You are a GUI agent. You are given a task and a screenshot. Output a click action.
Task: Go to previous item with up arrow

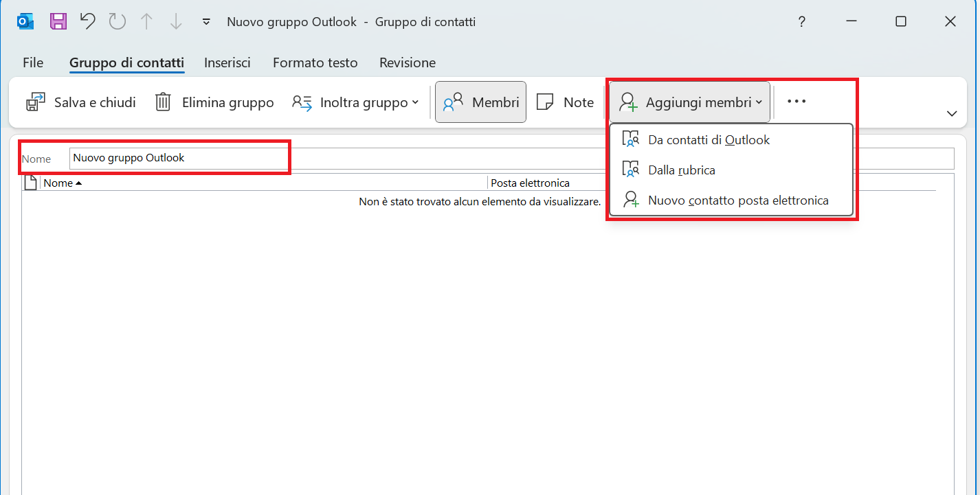(x=146, y=22)
